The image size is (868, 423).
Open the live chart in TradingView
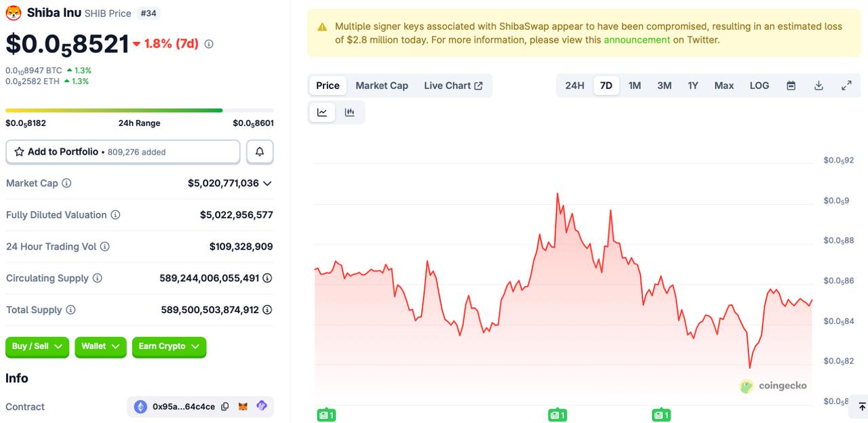454,85
